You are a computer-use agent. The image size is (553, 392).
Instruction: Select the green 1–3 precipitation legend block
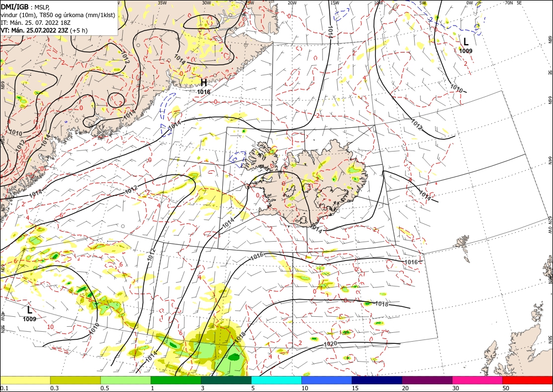click(x=176, y=380)
